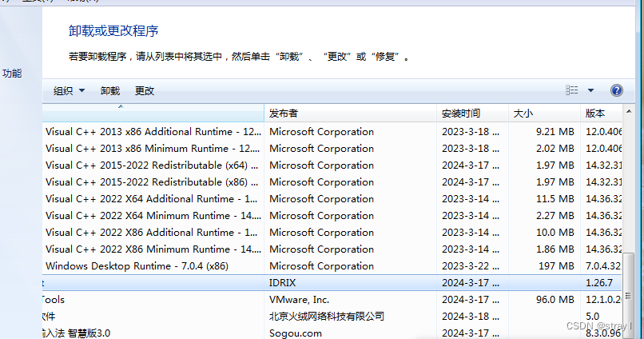Image resolution: width=644 pixels, height=339 pixels.
Task: Click the 更改 button
Action: pos(145,91)
